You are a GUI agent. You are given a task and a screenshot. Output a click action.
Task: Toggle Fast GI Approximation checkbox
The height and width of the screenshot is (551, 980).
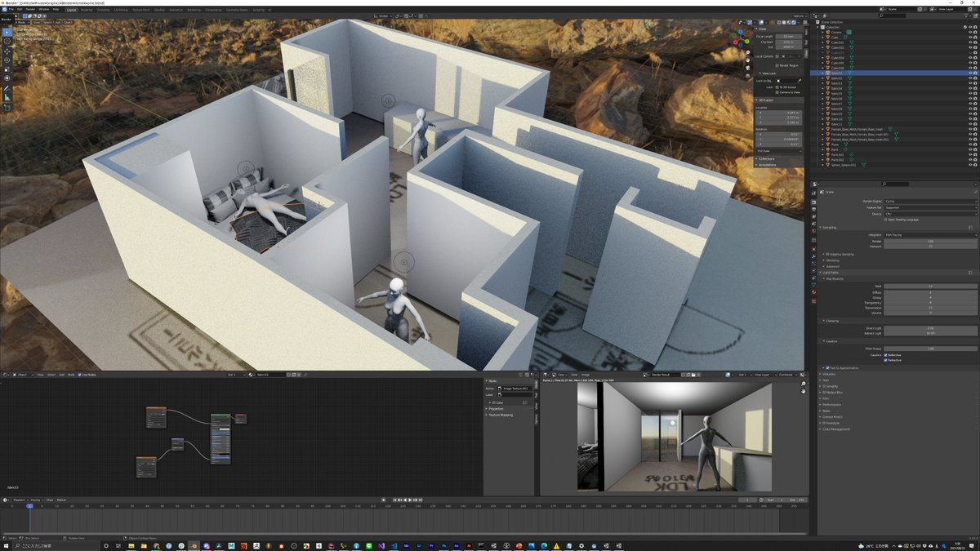(827, 368)
